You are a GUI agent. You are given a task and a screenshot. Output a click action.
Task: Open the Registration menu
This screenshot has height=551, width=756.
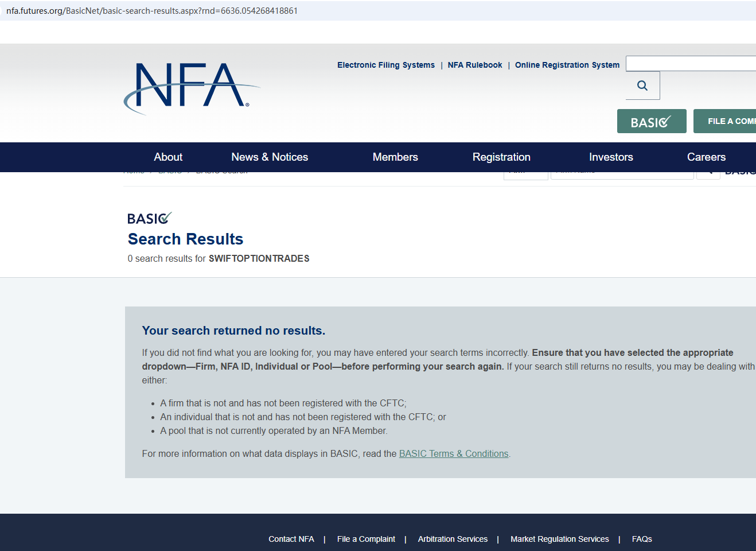501,157
